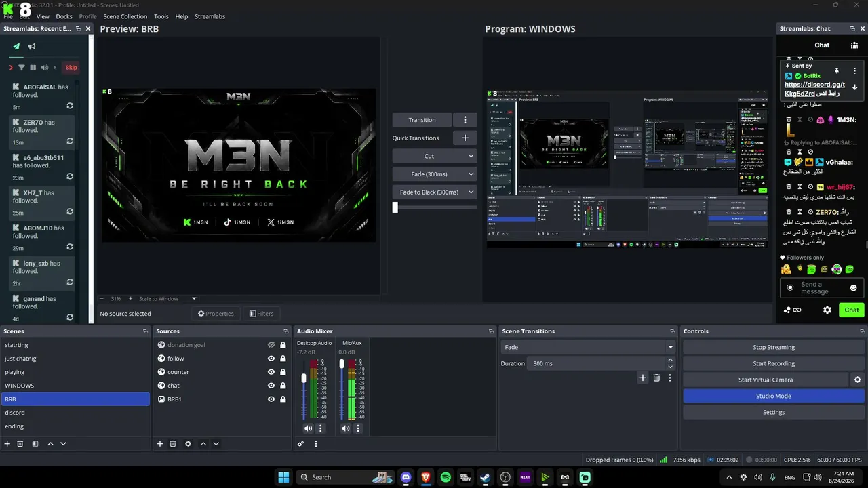View chat user list icon
This screenshot has width=868, height=488.
[x=854, y=45]
